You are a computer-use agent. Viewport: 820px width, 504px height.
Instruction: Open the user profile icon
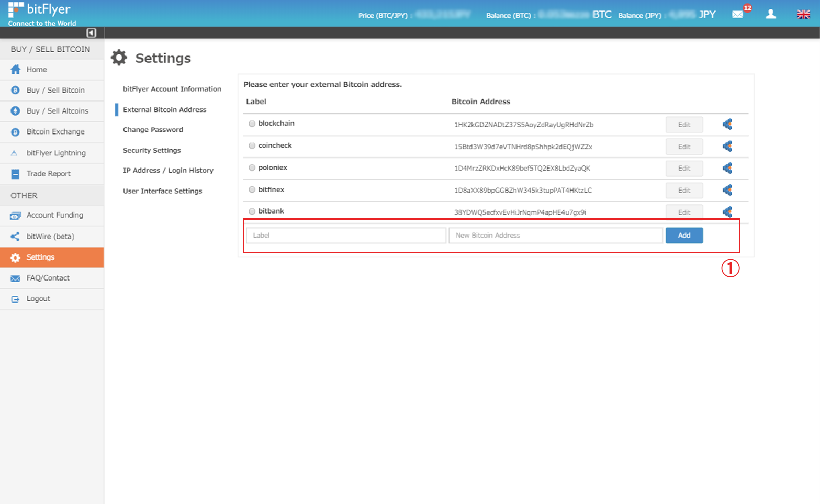[x=771, y=14]
